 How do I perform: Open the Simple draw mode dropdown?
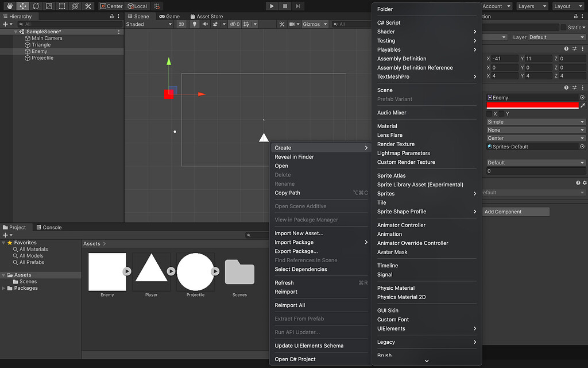click(534, 121)
